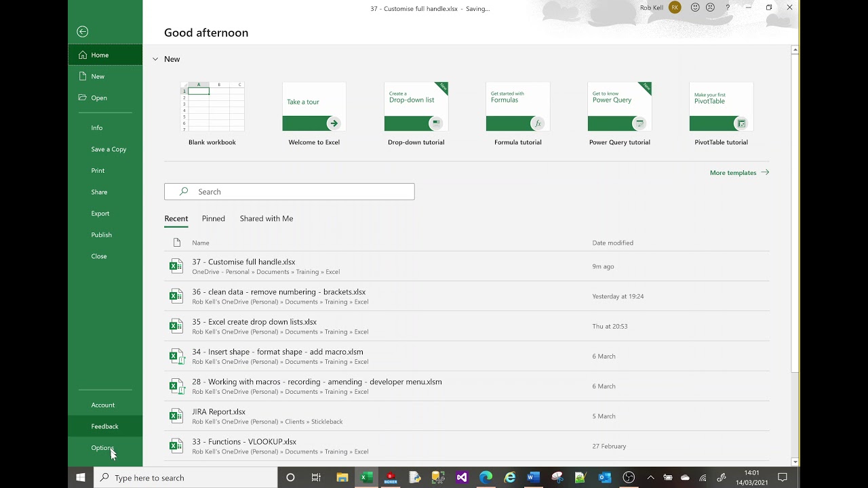This screenshot has height=488, width=868.
Task: Click Feedback in the sidebar
Action: pos(105,426)
